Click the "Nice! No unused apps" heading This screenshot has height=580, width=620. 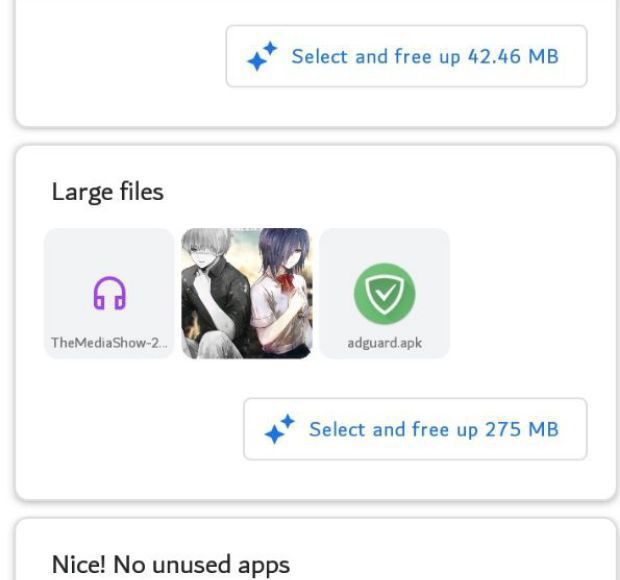coord(171,564)
